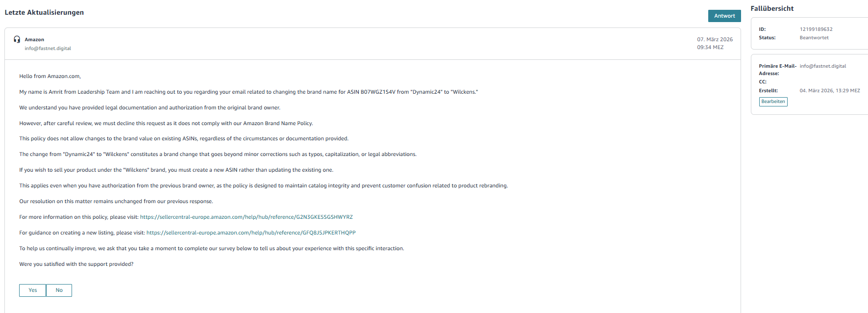Open the Bearbeiten edit button
868x313 pixels.
click(x=773, y=102)
